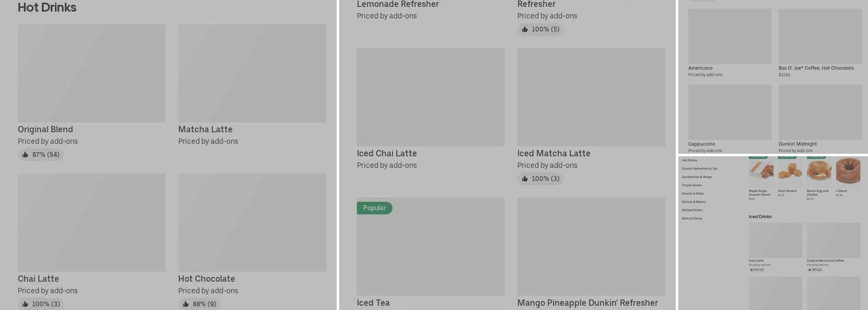
Task: Select the Bacon Egg and Cheese photo
Action: pyautogui.click(x=819, y=170)
